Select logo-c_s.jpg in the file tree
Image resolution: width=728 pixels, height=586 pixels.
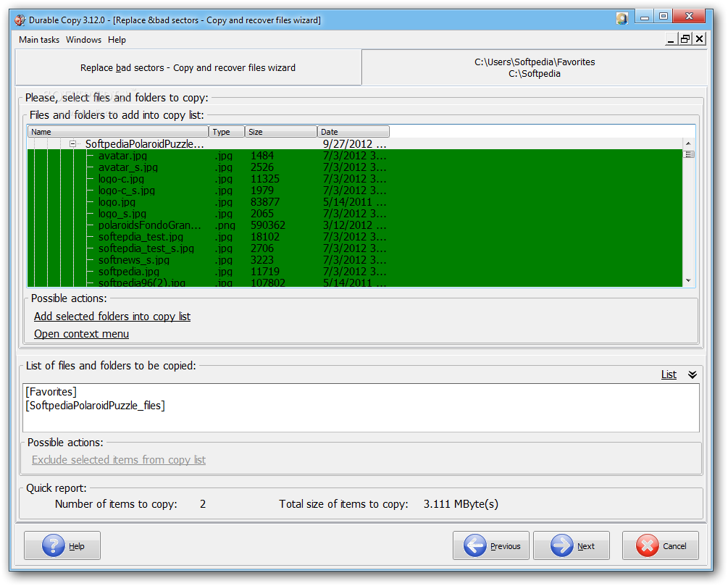pos(127,191)
